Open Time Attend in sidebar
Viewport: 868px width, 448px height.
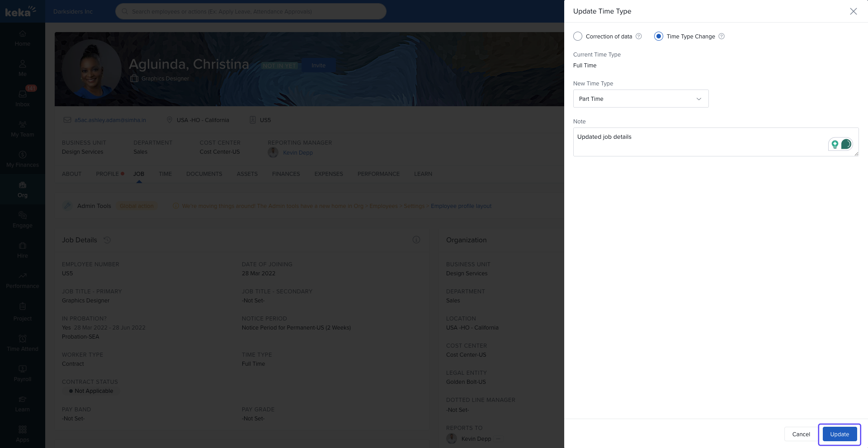[22, 343]
